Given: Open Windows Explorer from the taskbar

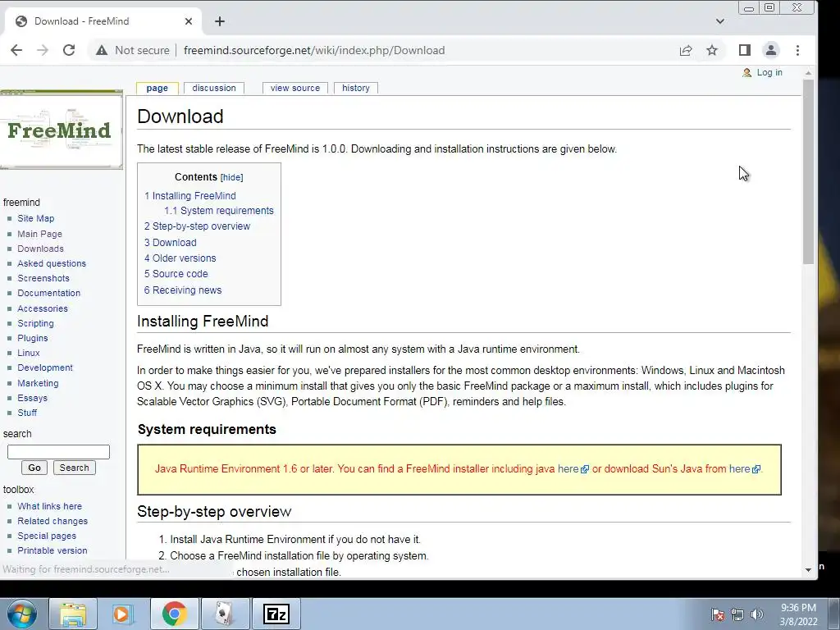Looking at the screenshot, I should [x=73, y=614].
